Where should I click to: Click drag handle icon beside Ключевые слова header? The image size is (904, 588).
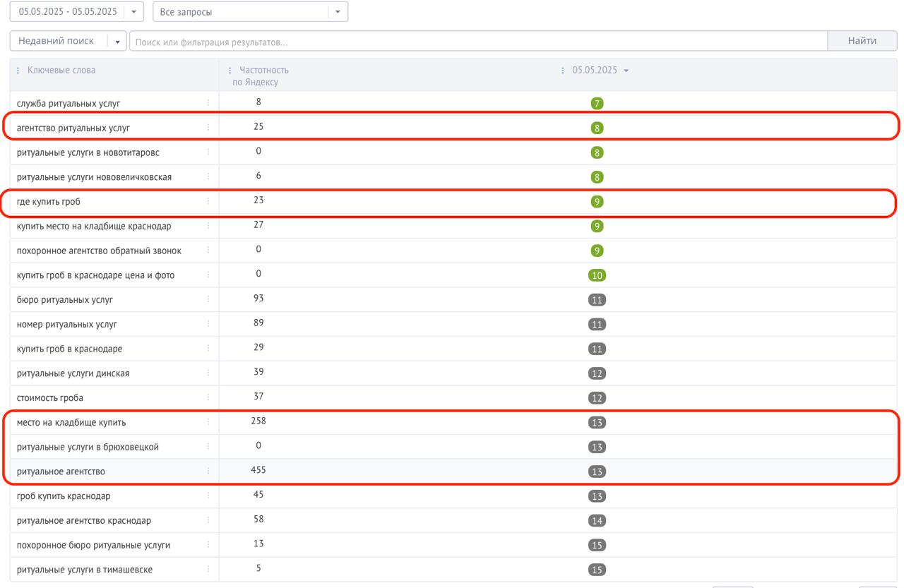click(x=18, y=71)
